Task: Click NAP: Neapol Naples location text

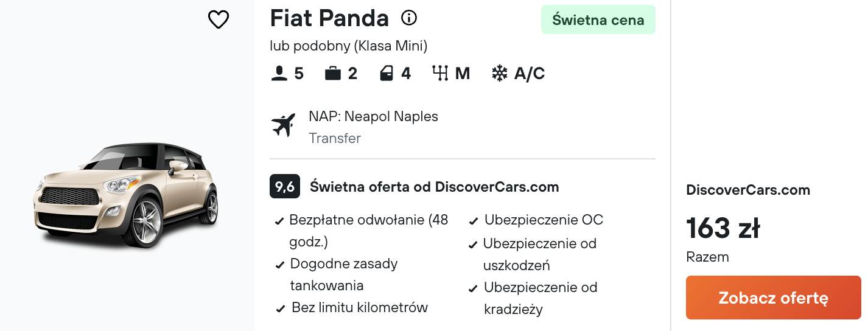Action: point(373,116)
